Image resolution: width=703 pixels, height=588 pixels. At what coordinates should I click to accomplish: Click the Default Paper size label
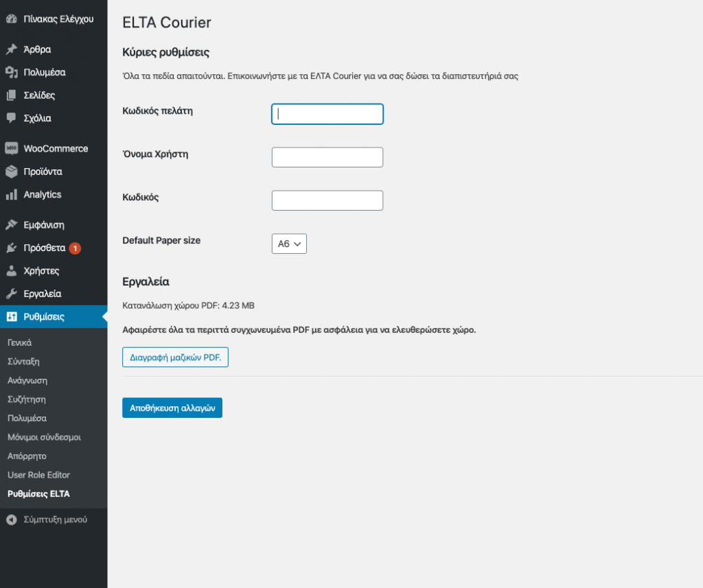(x=161, y=241)
